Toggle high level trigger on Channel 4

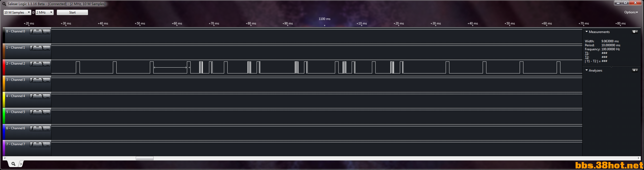tap(38, 96)
